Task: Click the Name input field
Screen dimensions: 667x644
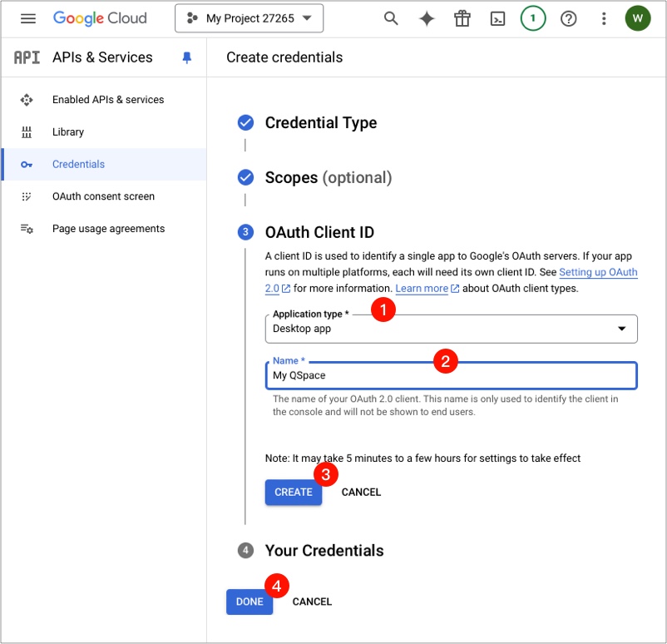Action: tap(450, 375)
